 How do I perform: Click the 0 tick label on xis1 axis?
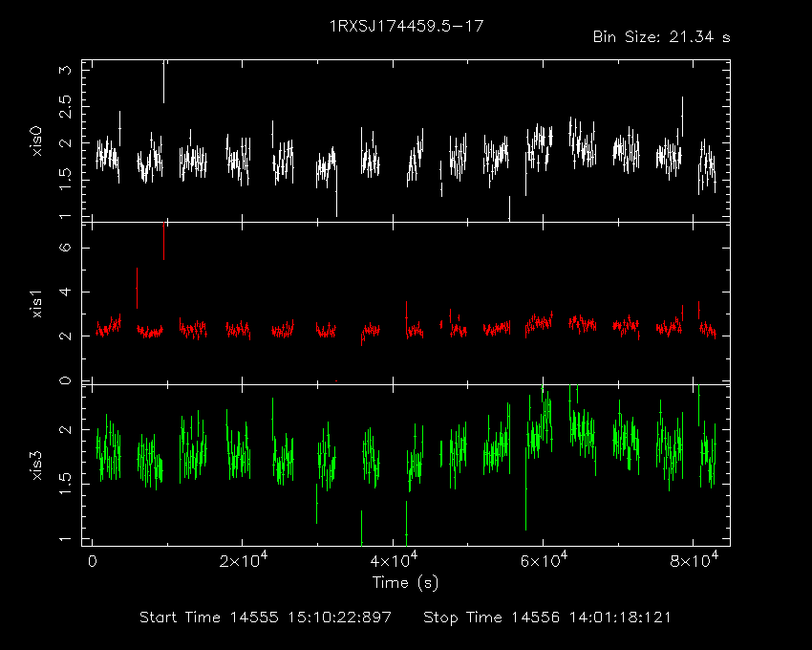(x=66, y=380)
